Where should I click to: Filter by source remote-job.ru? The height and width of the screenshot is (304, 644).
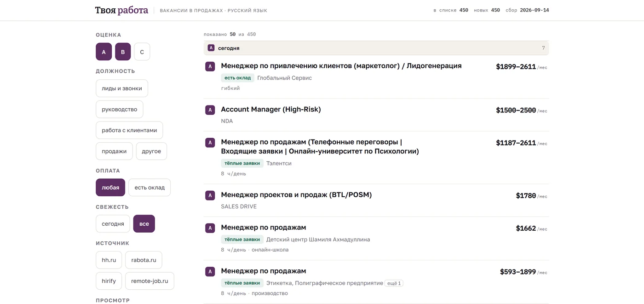pos(149,281)
